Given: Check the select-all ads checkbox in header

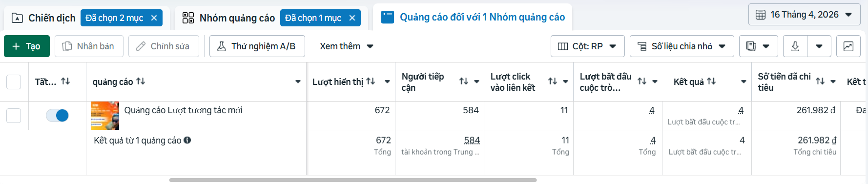Looking at the screenshot, I should click(x=14, y=82).
